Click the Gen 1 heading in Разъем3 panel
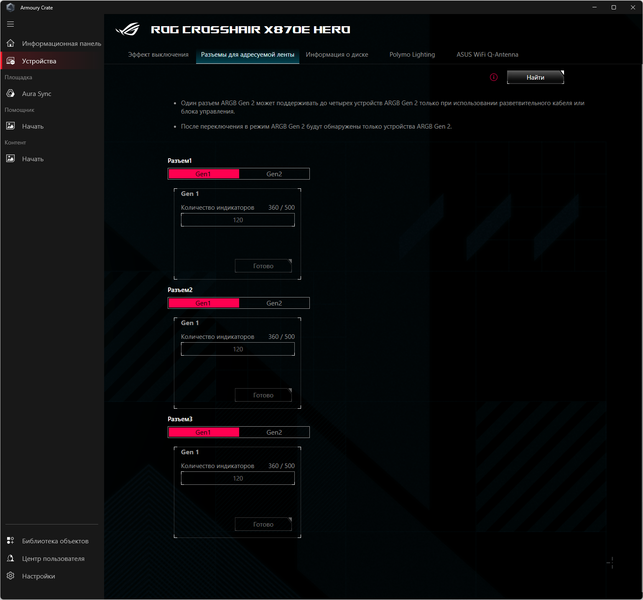The image size is (643, 600). (189, 452)
